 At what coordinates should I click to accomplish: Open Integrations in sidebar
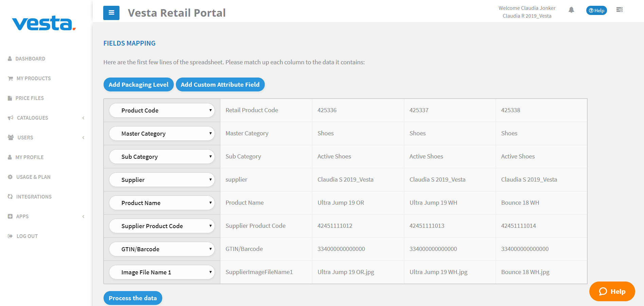click(x=34, y=197)
